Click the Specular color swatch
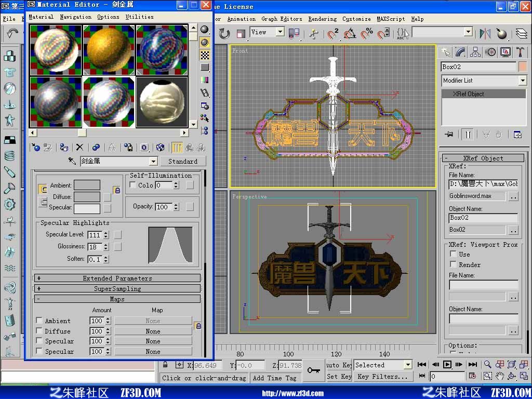 87,208
